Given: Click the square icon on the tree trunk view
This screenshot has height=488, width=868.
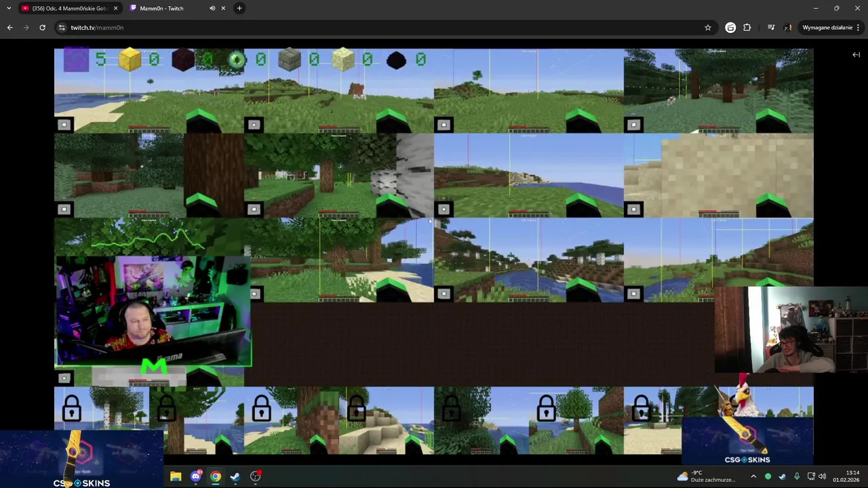Looking at the screenshot, I should click(x=254, y=209).
